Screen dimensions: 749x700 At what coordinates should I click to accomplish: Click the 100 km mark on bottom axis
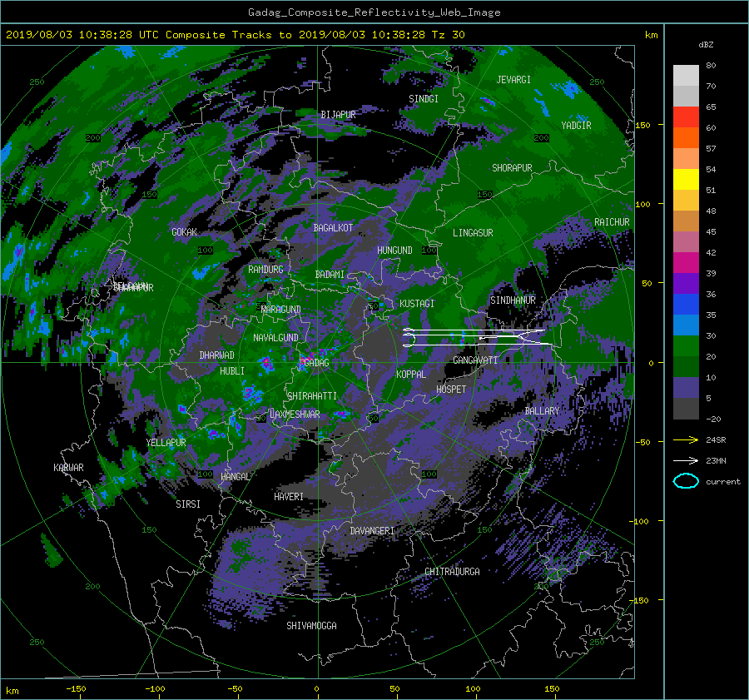pyautogui.click(x=473, y=689)
